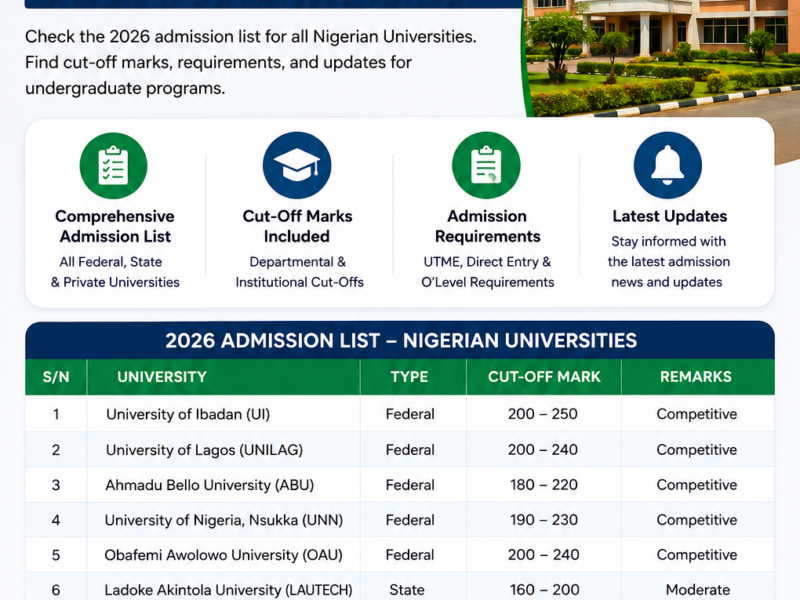800x600 pixels.
Task: Click serial number 6 in the table
Action: click(56, 590)
